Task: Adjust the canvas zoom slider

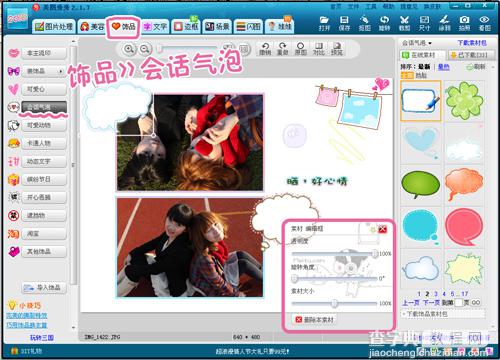Action: [x=188, y=49]
